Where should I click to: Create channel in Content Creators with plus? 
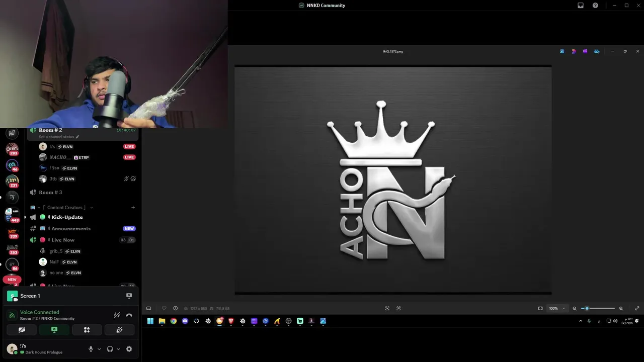133,208
